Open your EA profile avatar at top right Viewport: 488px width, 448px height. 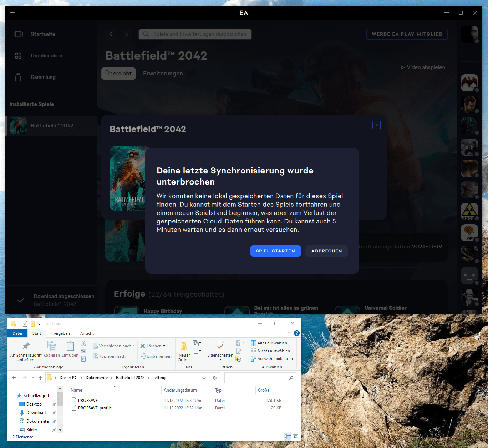tap(469, 34)
